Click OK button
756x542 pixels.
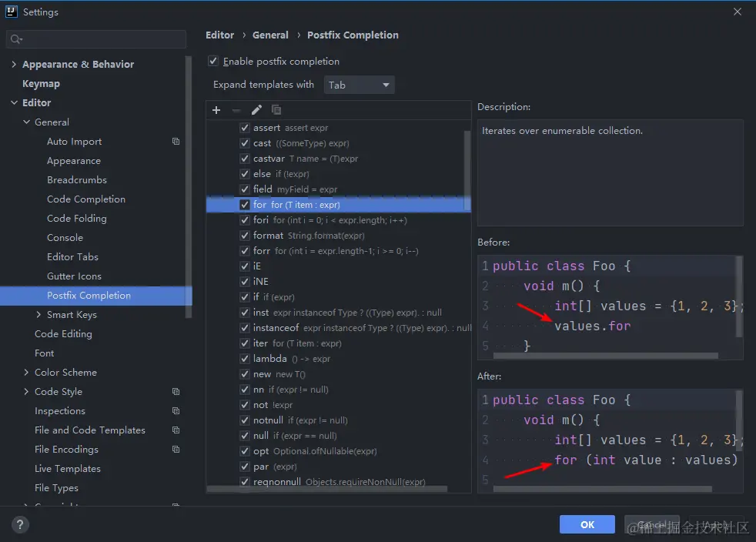coord(587,524)
